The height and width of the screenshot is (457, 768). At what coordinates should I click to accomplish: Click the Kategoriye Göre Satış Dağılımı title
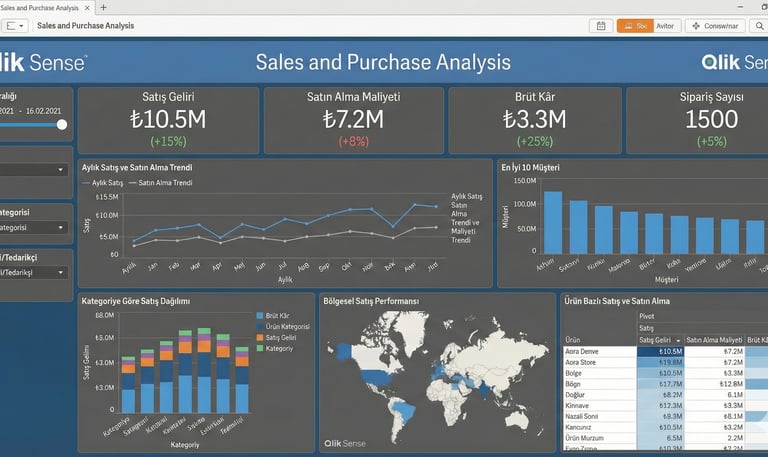(136, 301)
